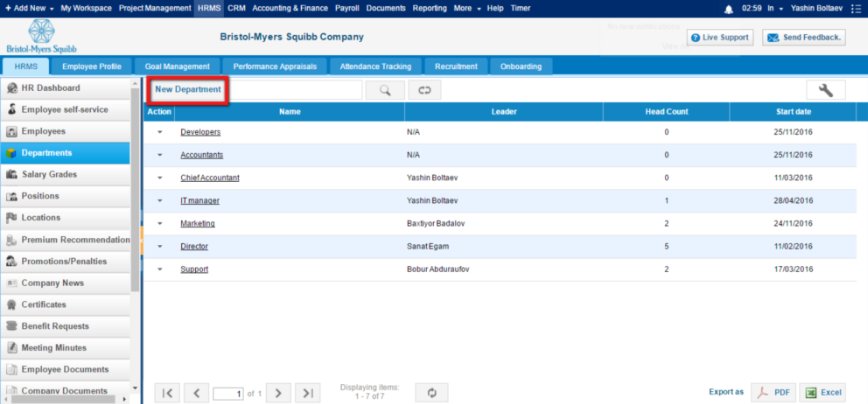Open the Timer menu item
The height and width of the screenshot is (404, 868).
(x=520, y=9)
